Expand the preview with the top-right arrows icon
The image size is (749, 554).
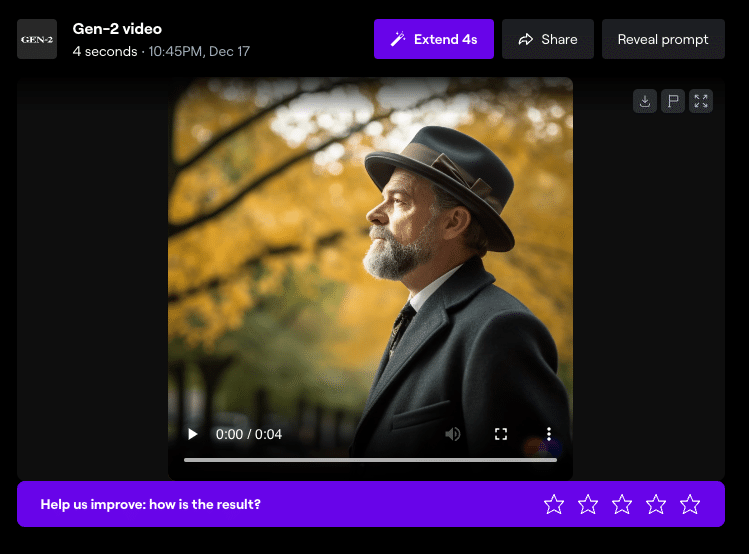point(701,101)
